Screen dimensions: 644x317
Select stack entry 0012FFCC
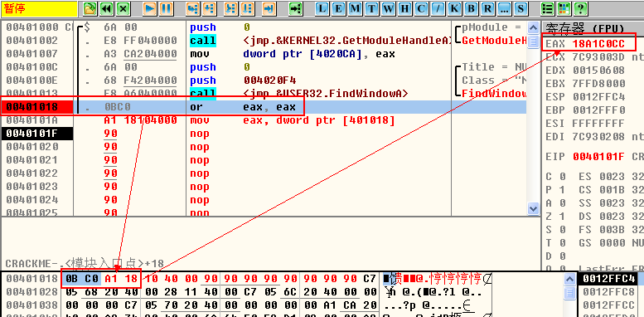tap(609, 305)
